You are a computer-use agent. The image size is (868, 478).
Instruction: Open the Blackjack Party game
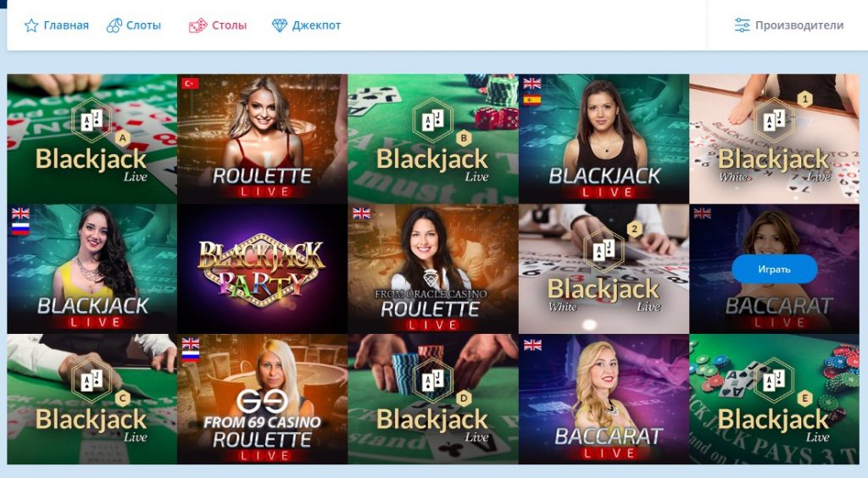pyautogui.click(x=263, y=269)
